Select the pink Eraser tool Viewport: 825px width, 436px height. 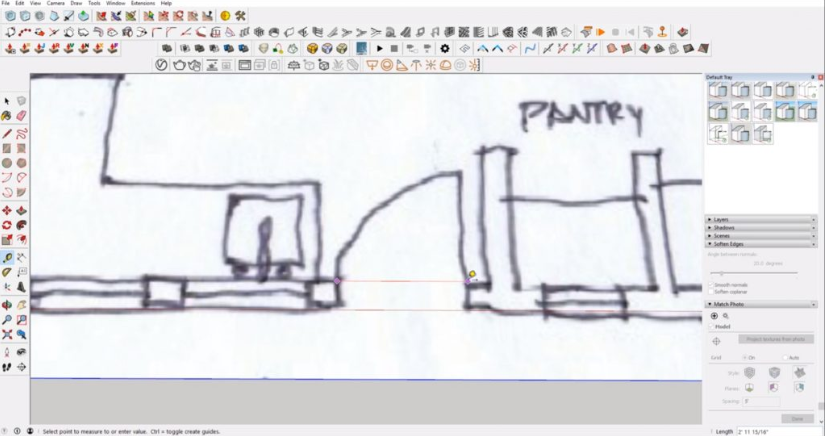click(22, 116)
